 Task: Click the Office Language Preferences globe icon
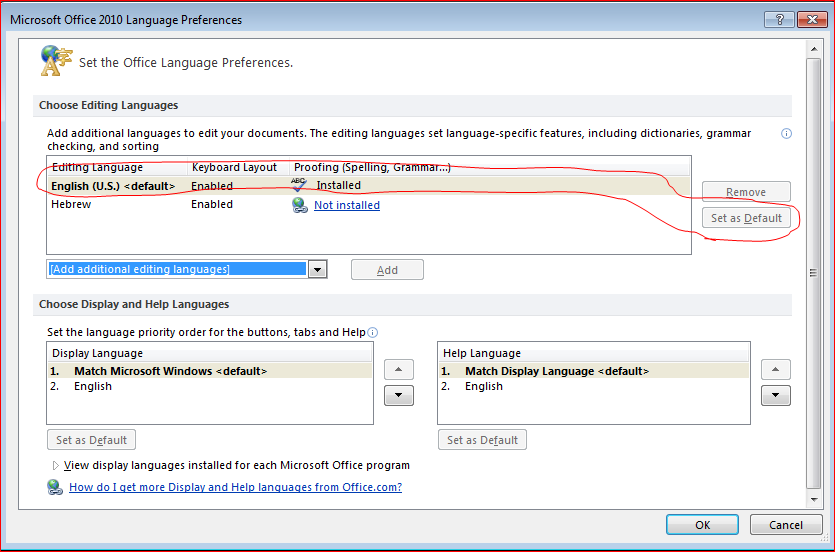click(56, 61)
